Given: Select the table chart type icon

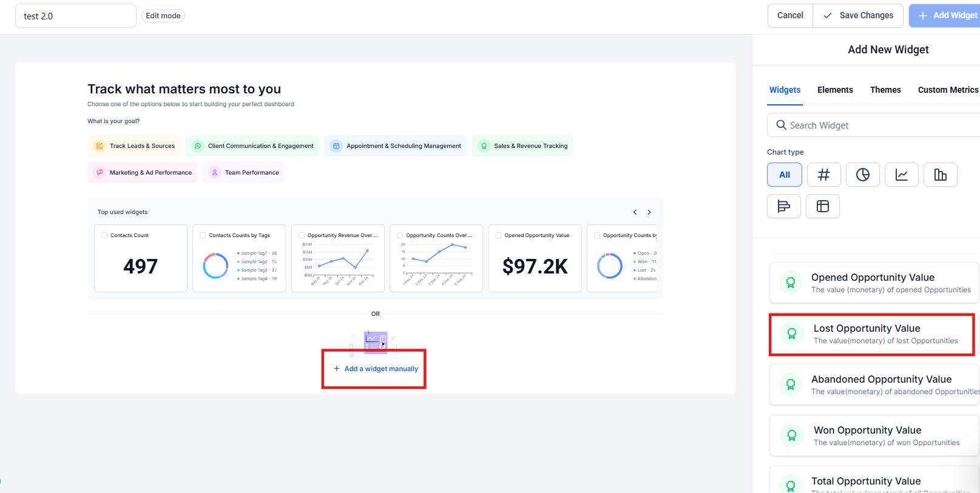Looking at the screenshot, I should pyautogui.click(x=822, y=206).
